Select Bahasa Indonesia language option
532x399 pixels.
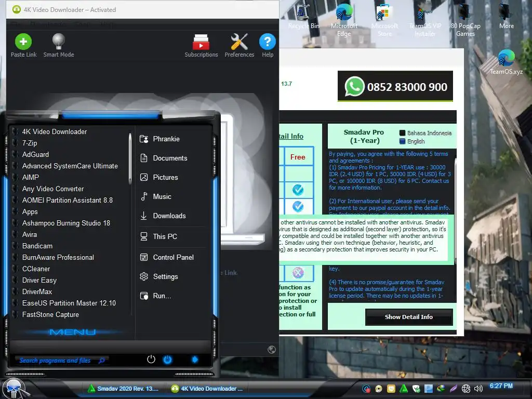pos(425,133)
